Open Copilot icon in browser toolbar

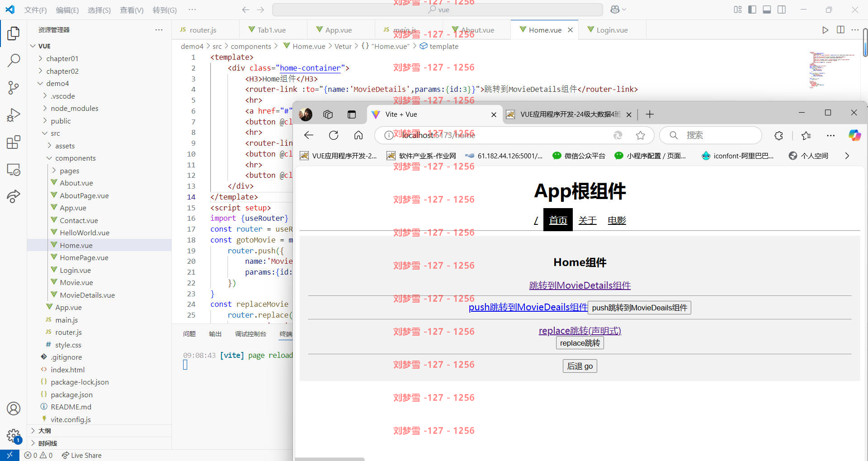854,135
